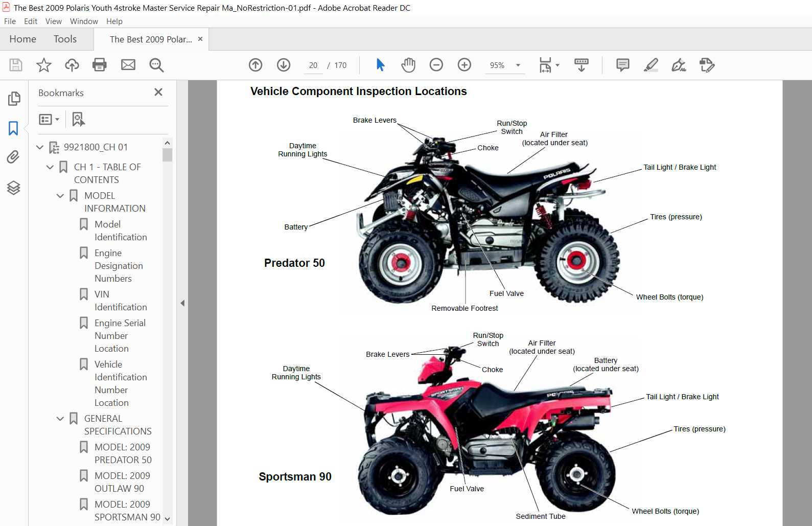Screen dimensions: 812x526
Task: Close the Bookmarks panel
Action: [x=158, y=92]
